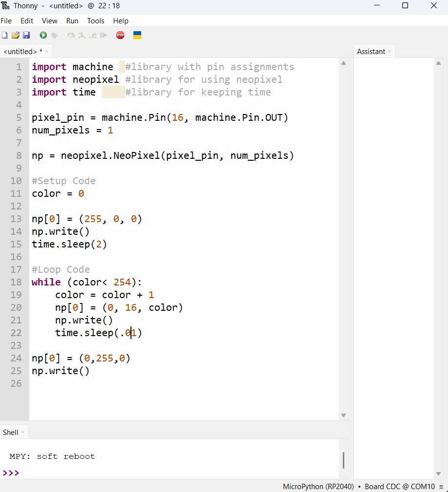The image size is (448, 492).
Task: Close the Assistant panel tab
Action: tap(390, 51)
